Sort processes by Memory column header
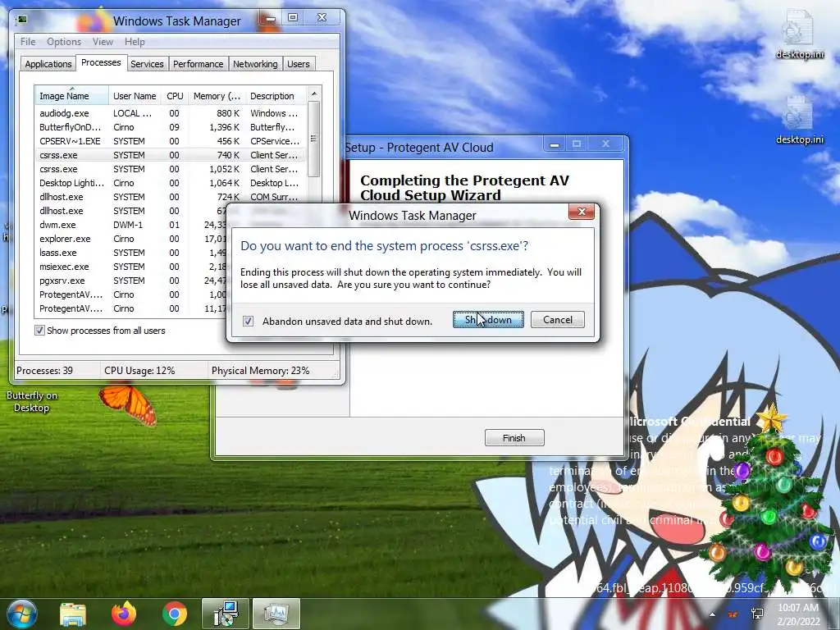This screenshot has height=630, width=840. [x=217, y=96]
